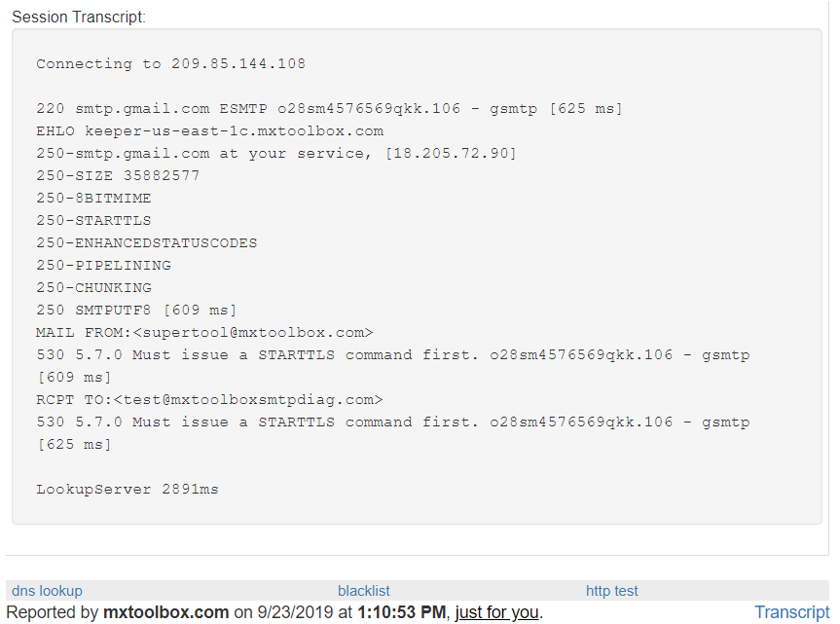Click the 250-CHUNKING line
Screen dimensions: 840x624
point(93,288)
